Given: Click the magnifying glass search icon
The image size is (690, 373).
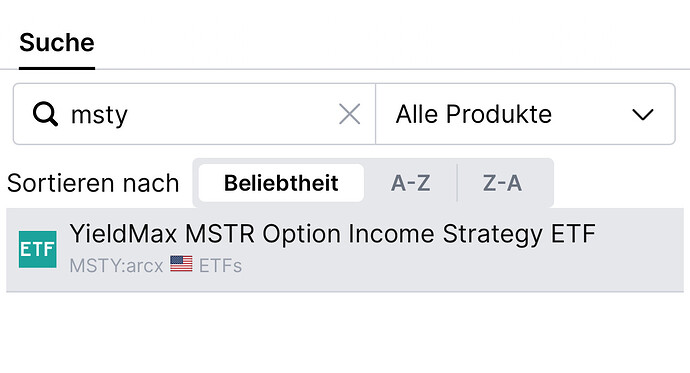Looking at the screenshot, I should [45, 114].
